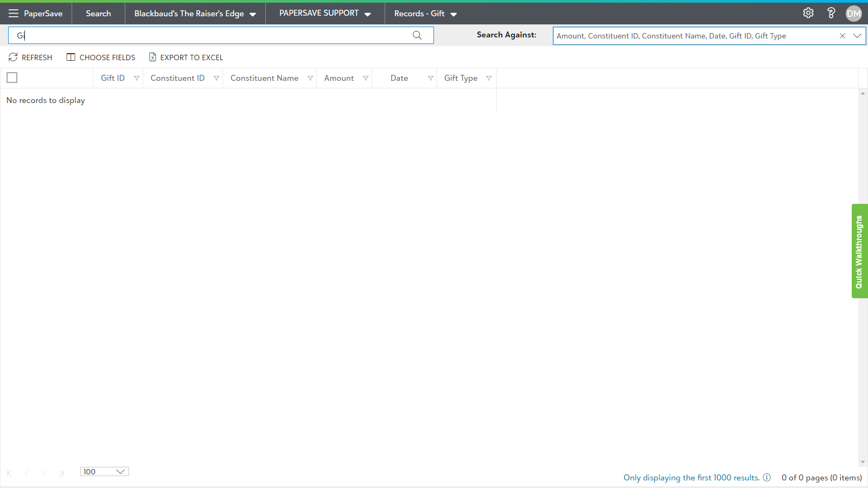
Task: Clear the Search Against selections
Action: click(x=843, y=36)
